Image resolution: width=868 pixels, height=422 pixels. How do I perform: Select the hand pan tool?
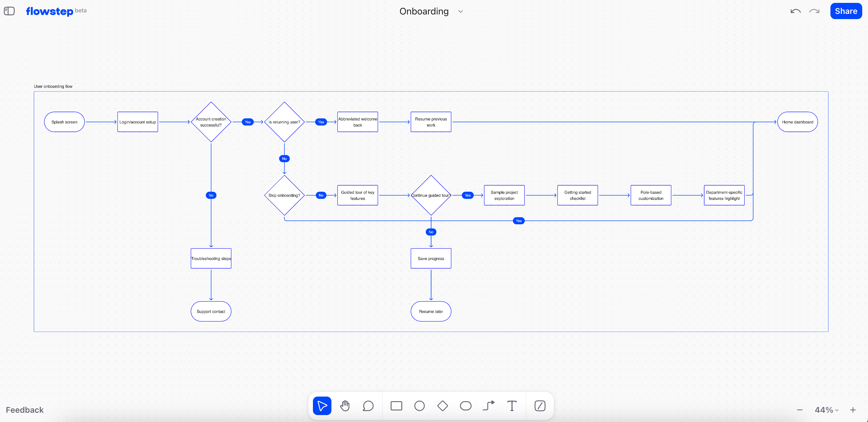click(x=345, y=406)
